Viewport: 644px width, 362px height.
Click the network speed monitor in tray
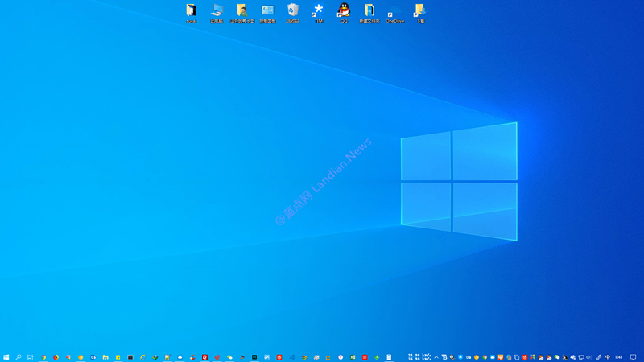click(x=419, y=357)
